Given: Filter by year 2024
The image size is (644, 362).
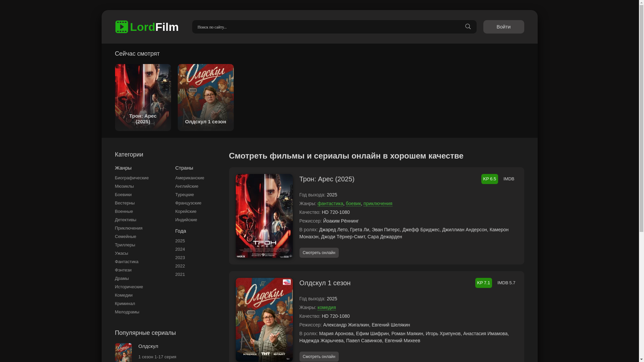Looking at the screenshot, I should click(x=180, y=249).
